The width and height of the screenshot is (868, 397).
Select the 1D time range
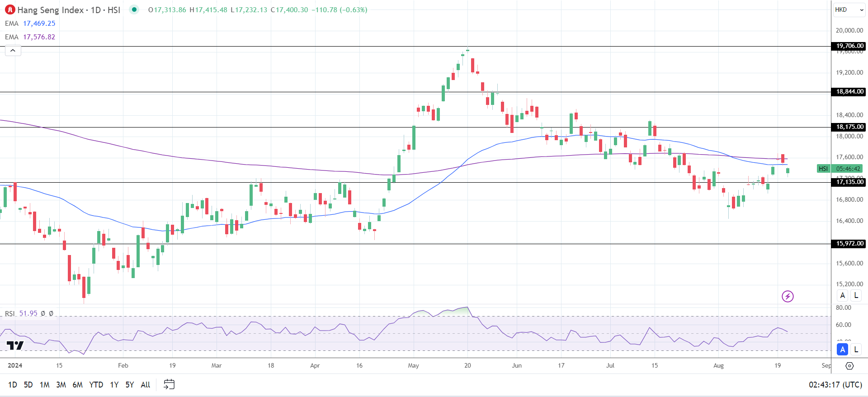tap(13, 385)
